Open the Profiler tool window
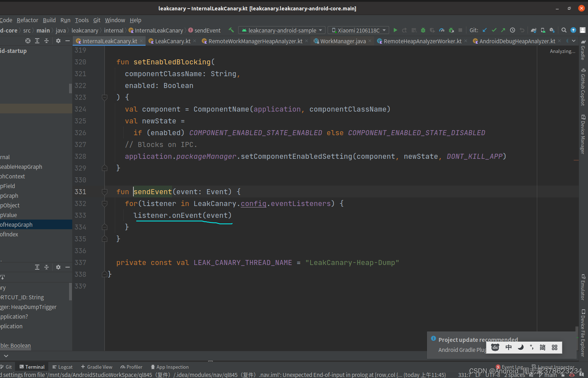 (131, 367)
